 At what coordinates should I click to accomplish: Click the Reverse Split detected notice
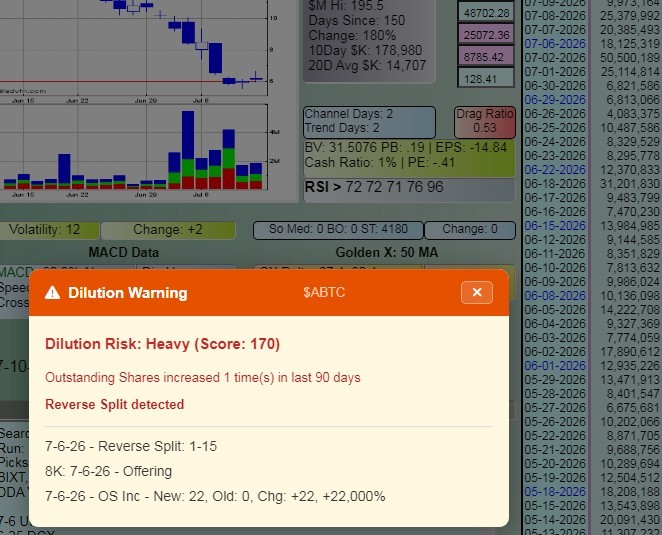coord(114,404)
